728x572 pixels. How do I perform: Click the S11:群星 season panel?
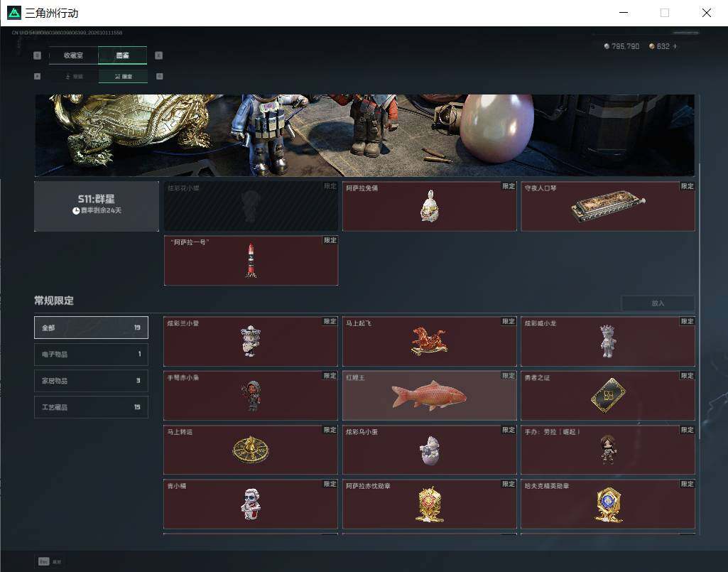(97, 206)
